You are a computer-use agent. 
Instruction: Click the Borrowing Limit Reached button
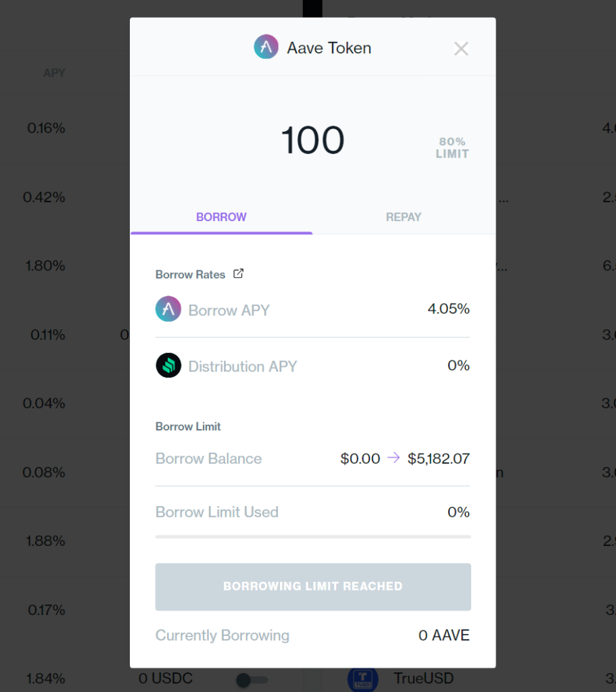313,586
